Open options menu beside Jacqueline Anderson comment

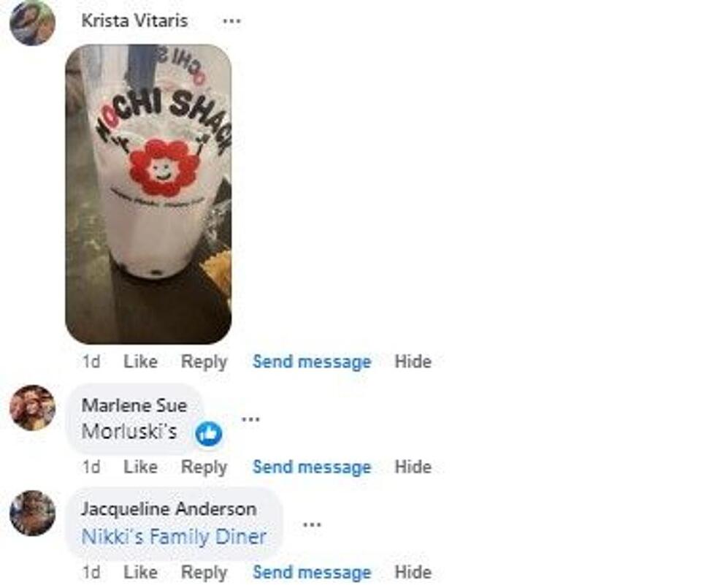pyautogui.click(x=312, y=524)
